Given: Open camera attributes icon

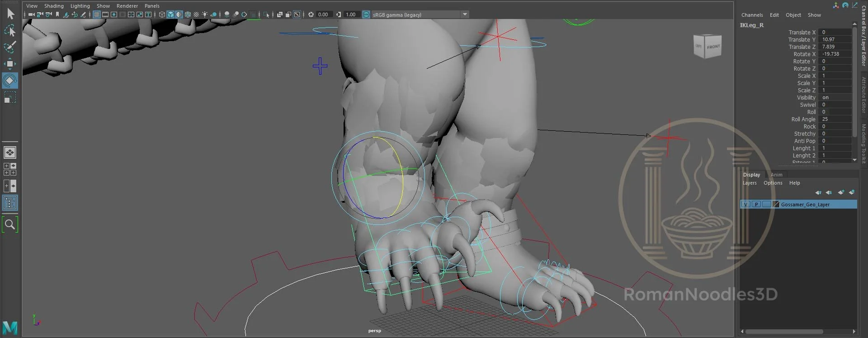Looking at the screenshot, I should [x=48, y=14].
